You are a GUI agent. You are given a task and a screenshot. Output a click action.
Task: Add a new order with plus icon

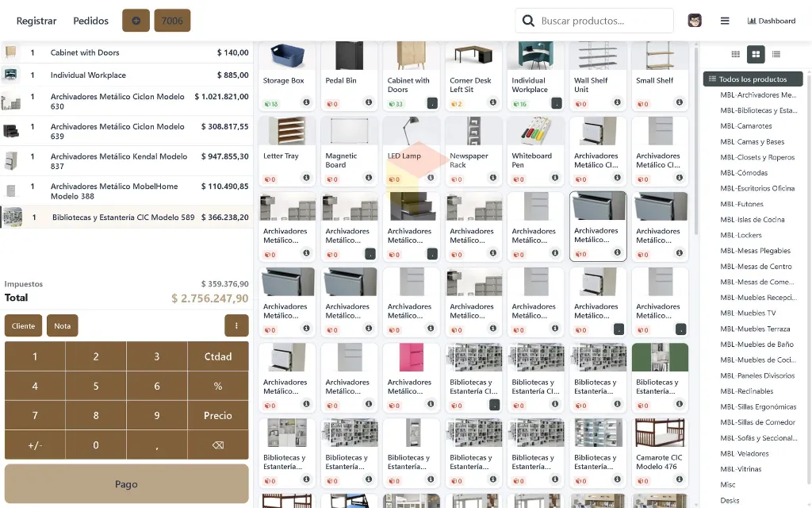point(136,21)
